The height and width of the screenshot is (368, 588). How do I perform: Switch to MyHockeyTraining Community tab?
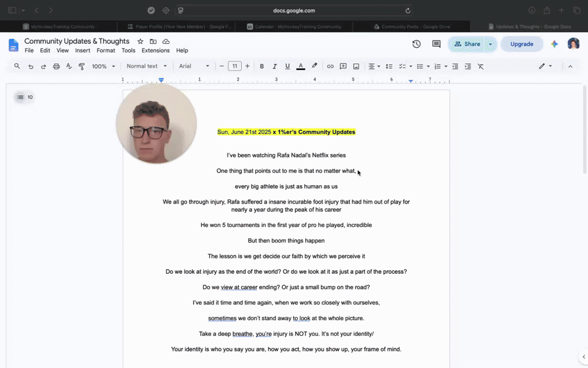(59, 26)
